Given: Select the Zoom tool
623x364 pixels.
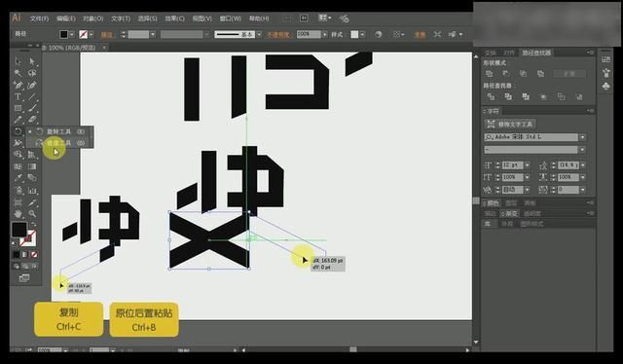Looking at the screenshot, I should point(32,214).
